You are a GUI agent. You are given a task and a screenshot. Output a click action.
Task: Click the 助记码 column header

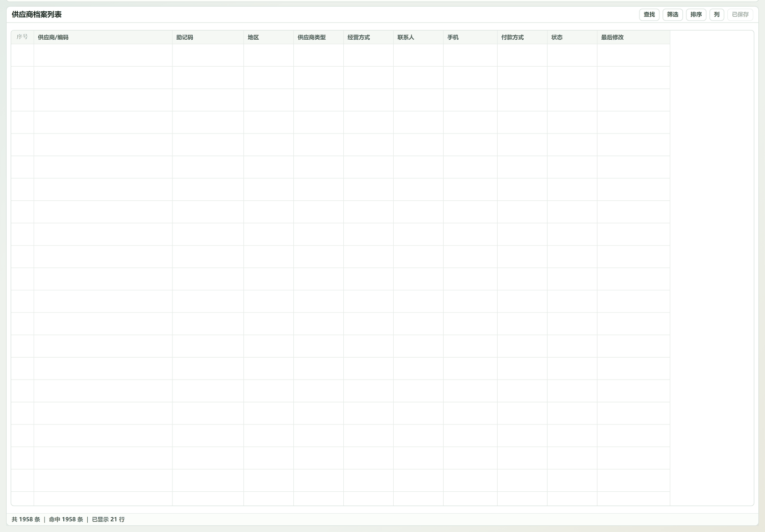click(208, 37)
